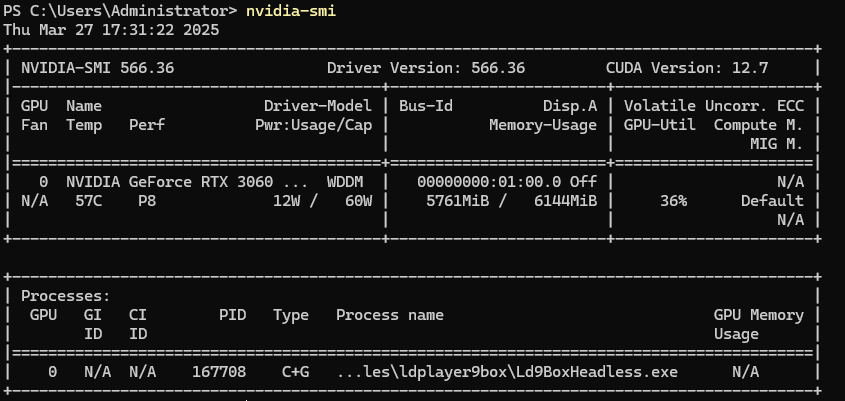Click the timestamp 'Thu Mar 27 17:31:22 2025'

(111, 30)
